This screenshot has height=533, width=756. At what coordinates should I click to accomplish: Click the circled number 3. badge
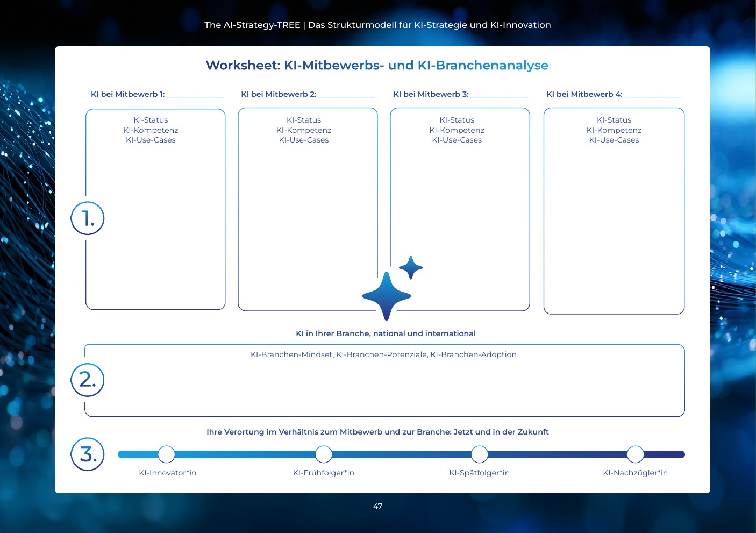click(88, 454)
